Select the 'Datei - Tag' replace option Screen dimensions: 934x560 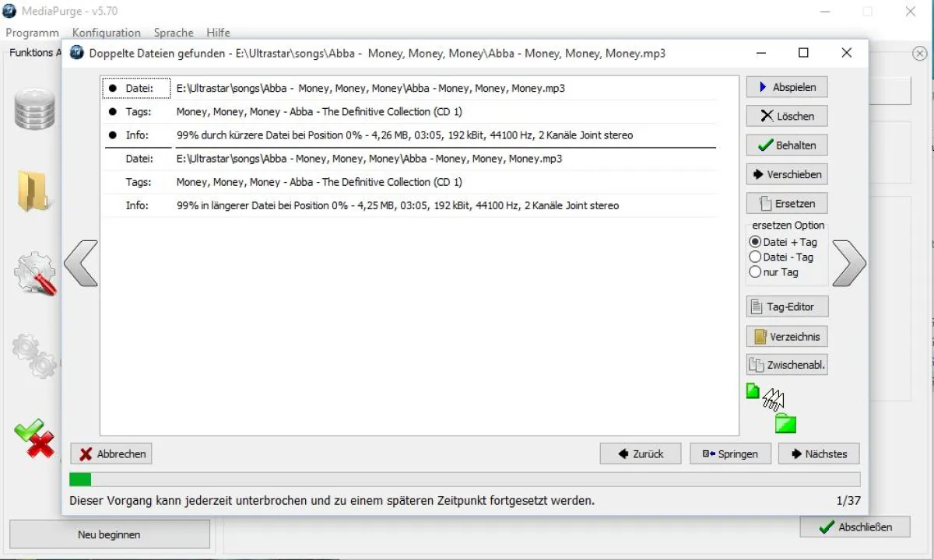pyautogui.click(x=754, y=257)
